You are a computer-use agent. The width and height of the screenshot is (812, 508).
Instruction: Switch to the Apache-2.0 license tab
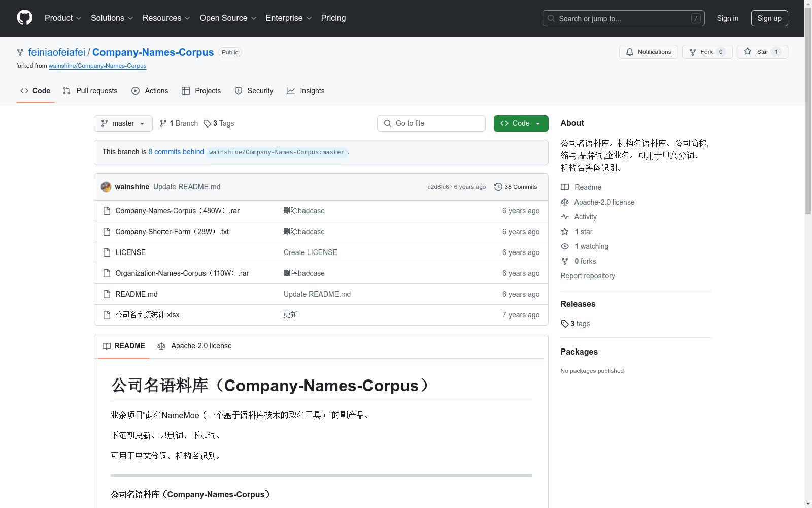(194, 346)
